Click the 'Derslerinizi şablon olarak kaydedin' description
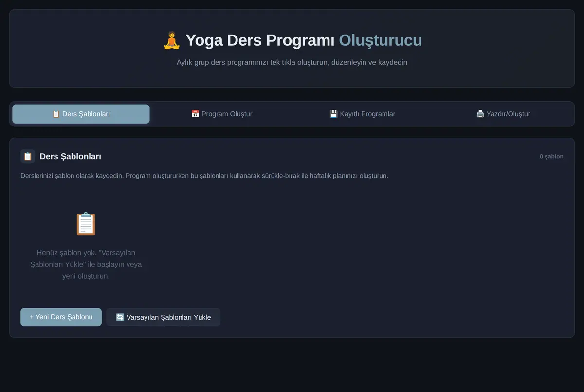584x392 pixels. coord(204,176)
